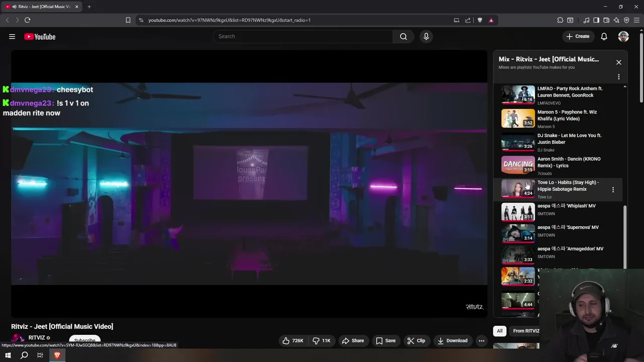Click the Mix playlist scrollbar thumb
Image resolution: width=644 pixels, height=362 pixels.
(625, 236)
